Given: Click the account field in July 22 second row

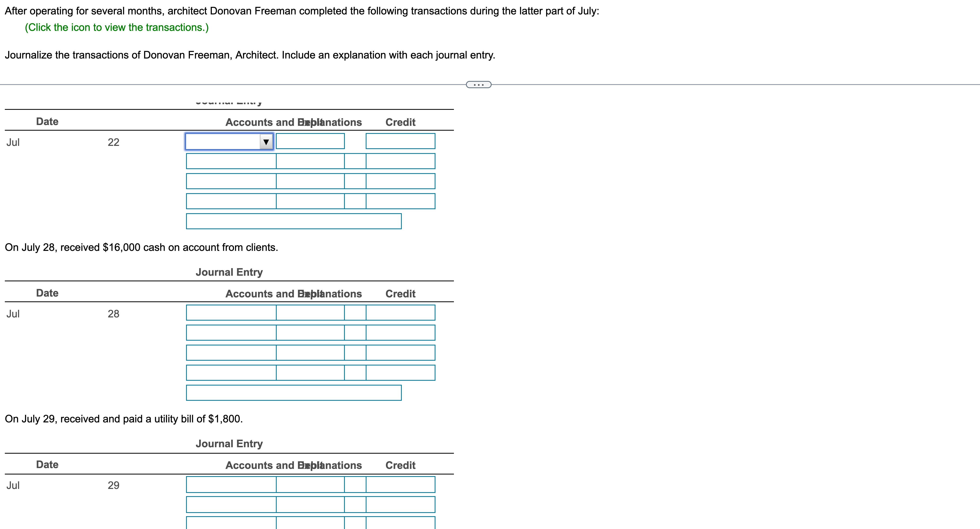Looking at the screenshot, I should pyautogui.click(x=231, y=161).
